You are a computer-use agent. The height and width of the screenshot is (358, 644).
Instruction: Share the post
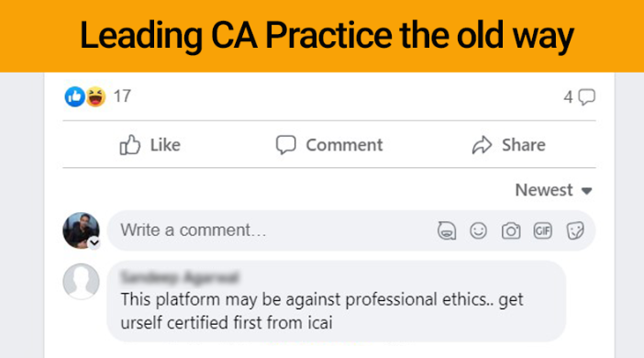pos(508,145)
